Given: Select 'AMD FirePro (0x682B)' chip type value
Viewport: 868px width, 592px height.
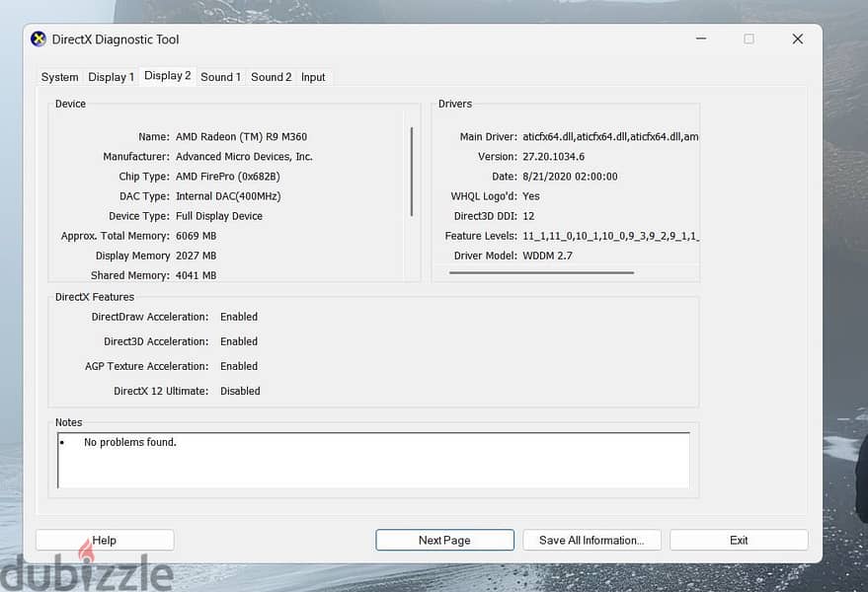Looking at the screenshot, I should pyautogui.click(x=227, y=177).
